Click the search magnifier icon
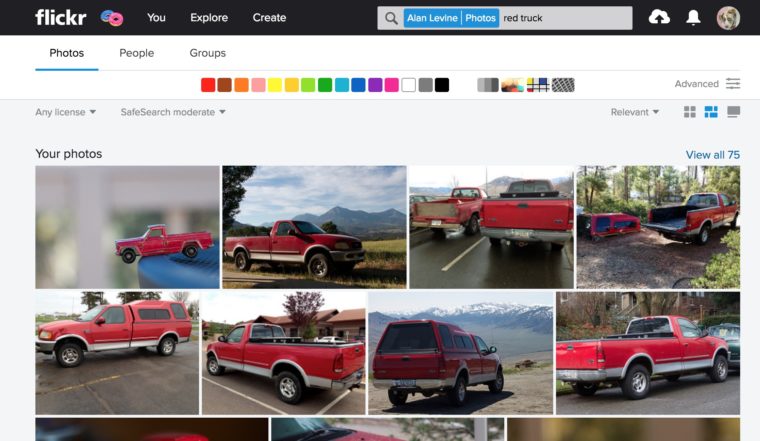This screenshot has width=760, height=441. coord(391,18)
